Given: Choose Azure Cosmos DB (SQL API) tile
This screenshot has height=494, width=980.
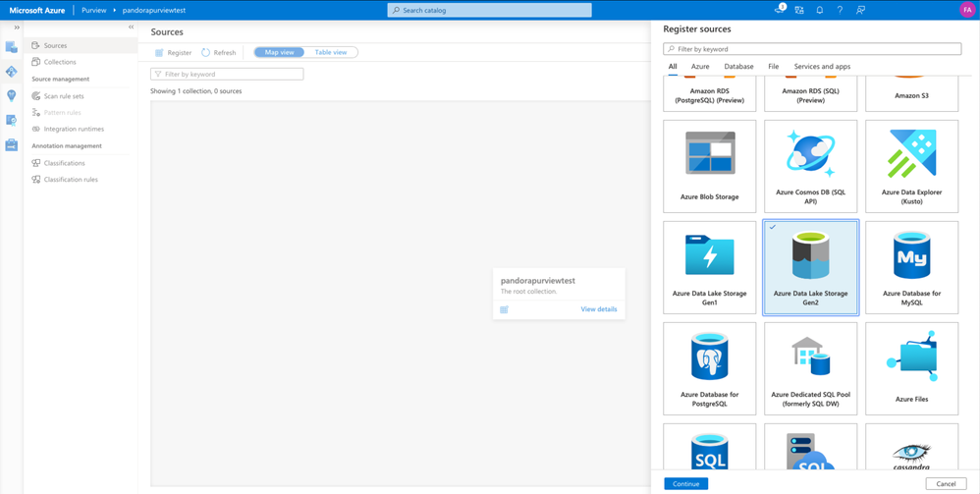Looking at the screenshot, I should pos(811,166).
